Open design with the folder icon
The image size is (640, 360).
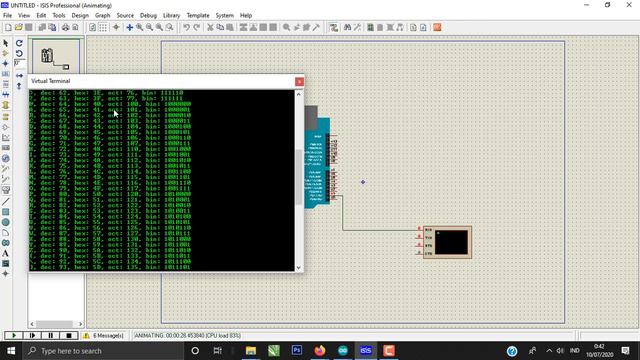pos(18,27)
